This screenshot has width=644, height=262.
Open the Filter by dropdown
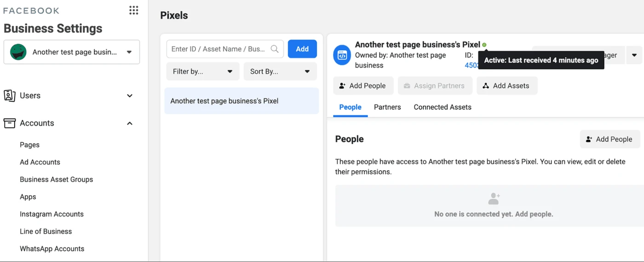203,71
